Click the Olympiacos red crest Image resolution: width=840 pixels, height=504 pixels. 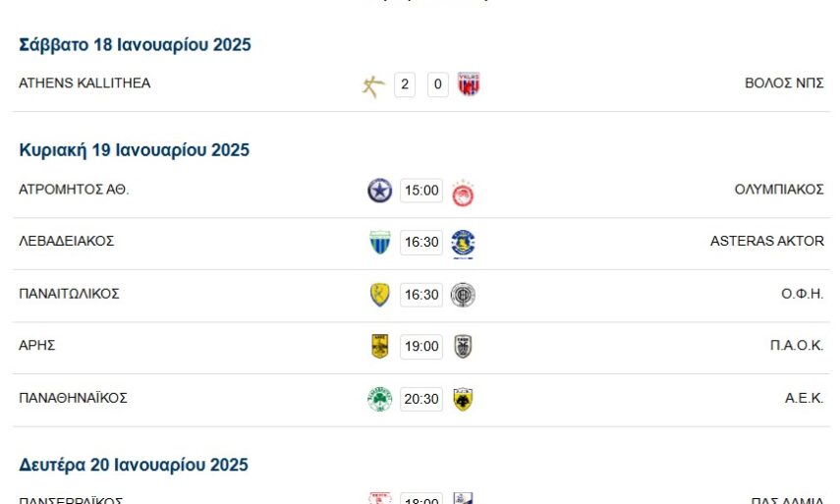pyautogui.click(x=463, y=193)
